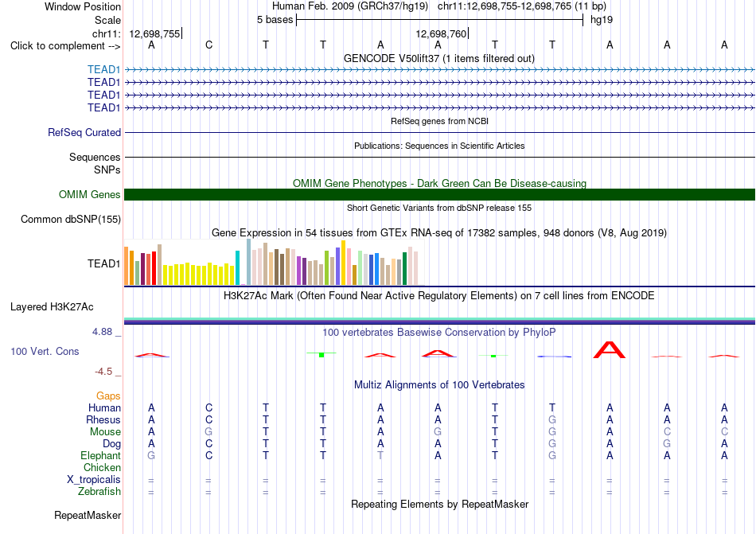Click the C base in the Human alignment row
756x534 pixels.
pos(208,407)
